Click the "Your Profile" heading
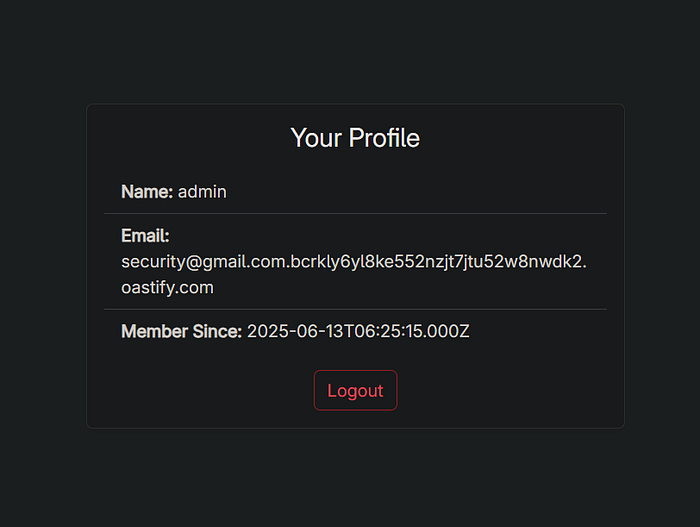Image resolution: width=700 pixels, height=527 pixels. click(x=355, y=137)
